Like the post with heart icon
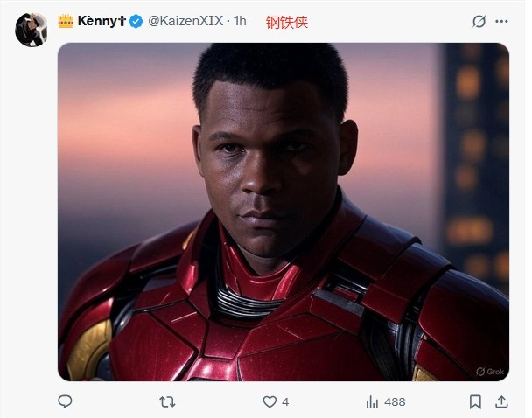 click(269, 401)
